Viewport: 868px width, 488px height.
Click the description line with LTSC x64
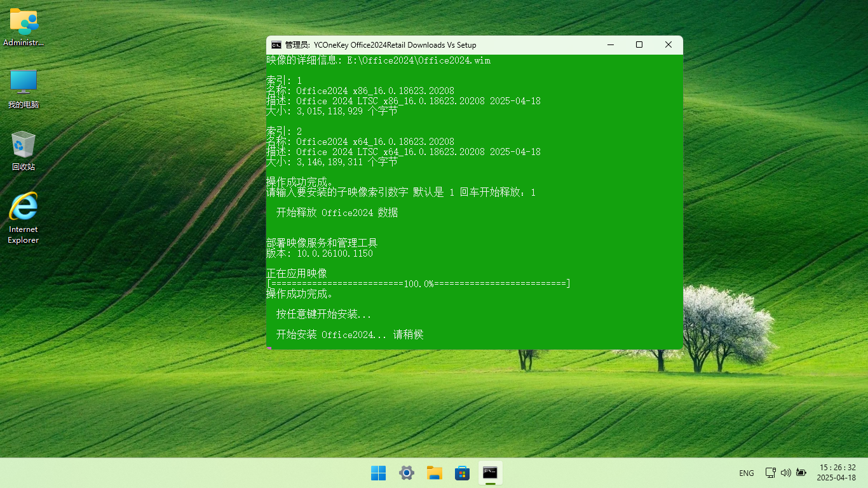tap(403, 152)
